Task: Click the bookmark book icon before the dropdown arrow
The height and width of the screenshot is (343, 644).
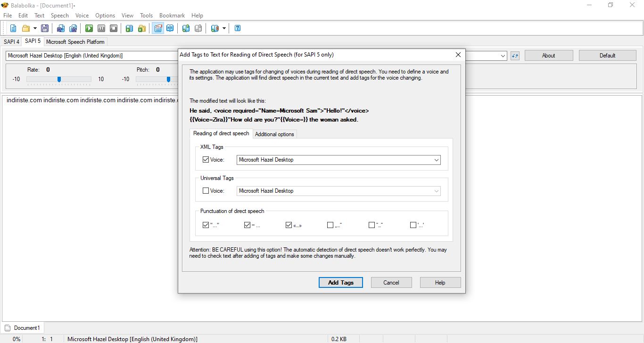Action: tap(215, 28)
